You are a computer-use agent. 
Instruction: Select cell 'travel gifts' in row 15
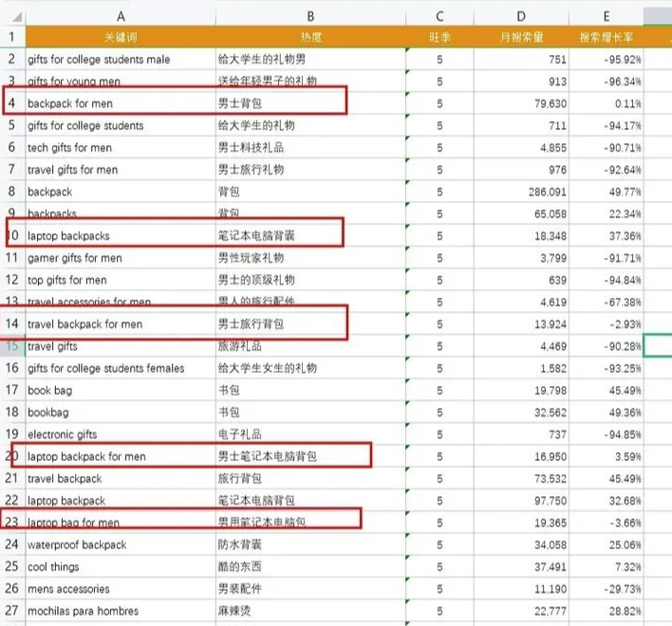pos(121,346)
